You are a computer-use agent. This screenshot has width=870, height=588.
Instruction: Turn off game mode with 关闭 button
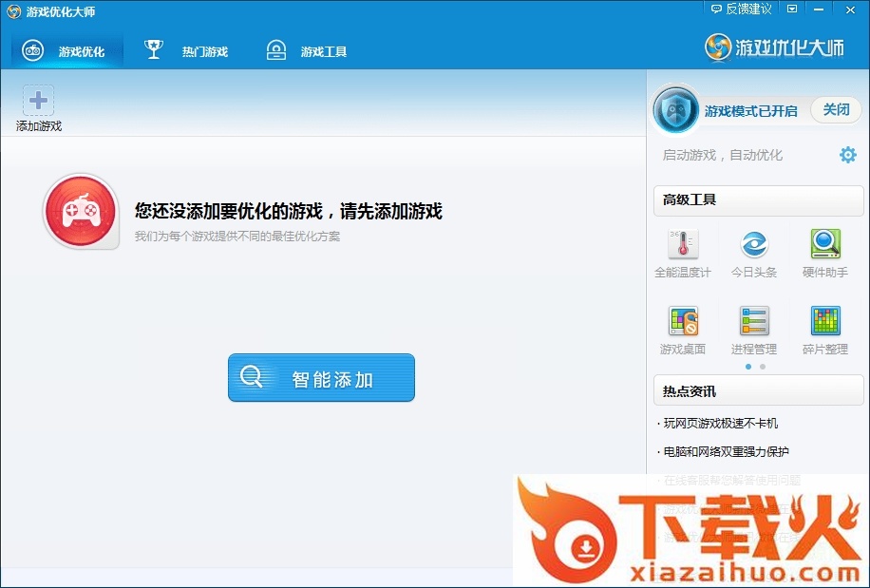836,110
